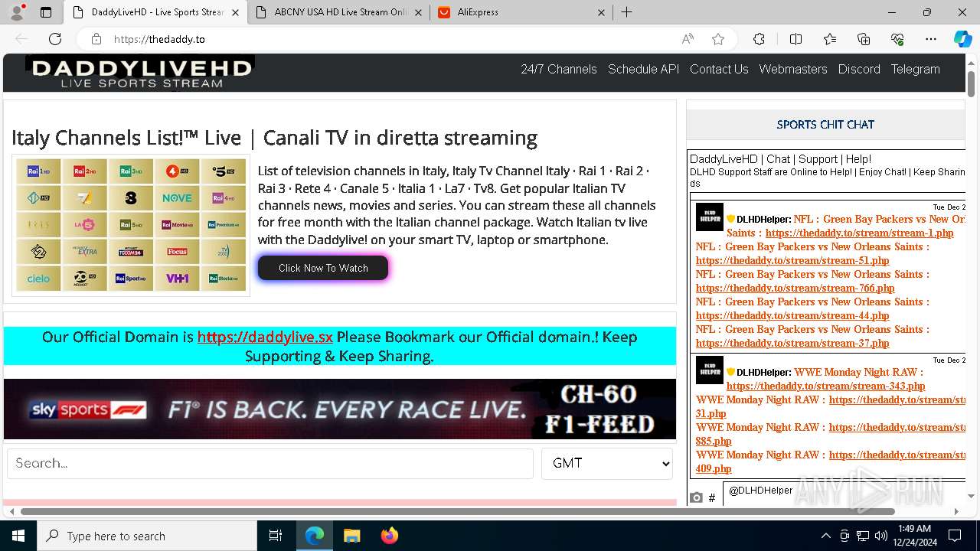Select the DaddyLiveHD tab
This screenshot has height=551, width=980.
(155, 12)
